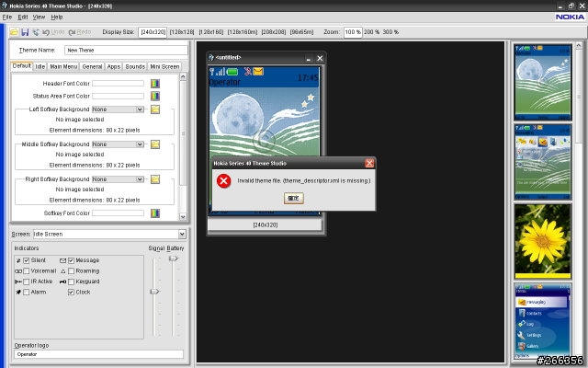Adjust the Battery level slider handle

tap(174, 259)
